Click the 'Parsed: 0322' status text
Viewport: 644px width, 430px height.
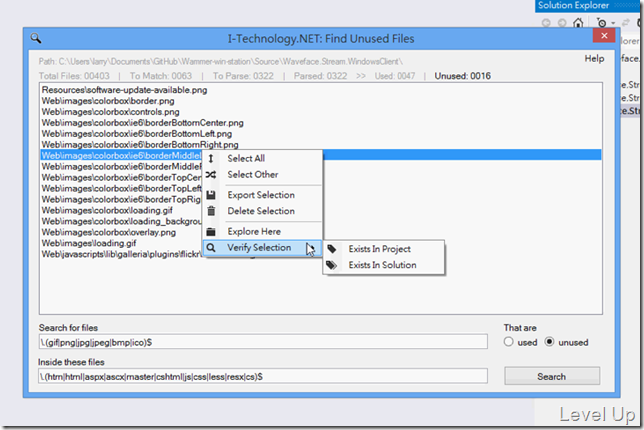[320, 76]
